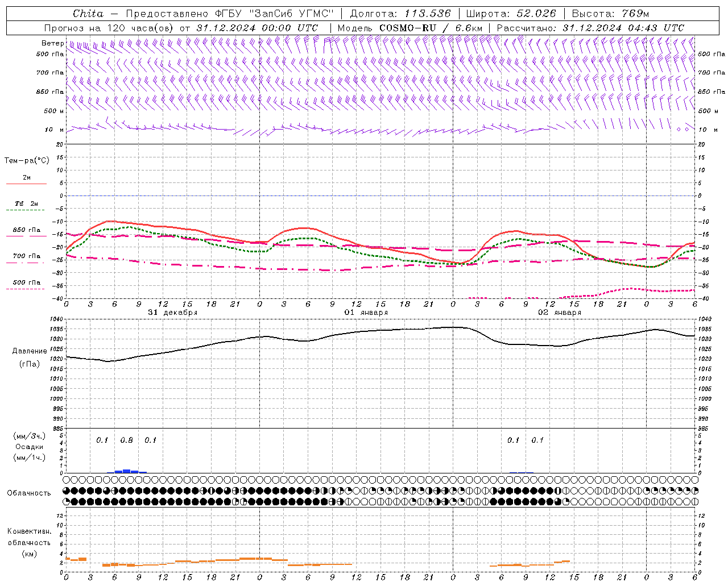Screen dimensions: 728x582
Task: Click the "Высота: 769м" header text
Action: 610,14
